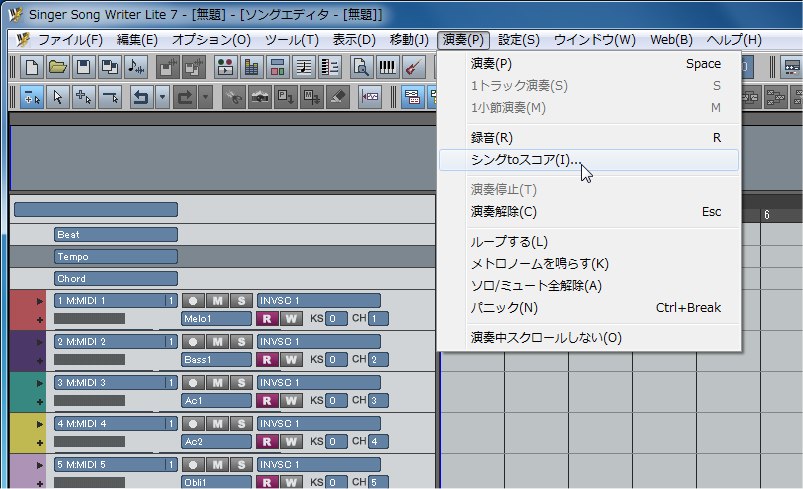
Task: Click the red color strip of track 1
Action: tap(28, 310)
